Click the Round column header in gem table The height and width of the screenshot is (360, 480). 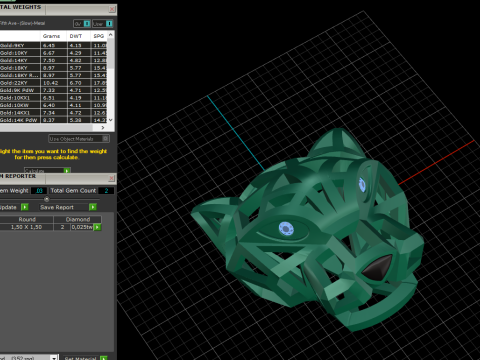point(27,219)
